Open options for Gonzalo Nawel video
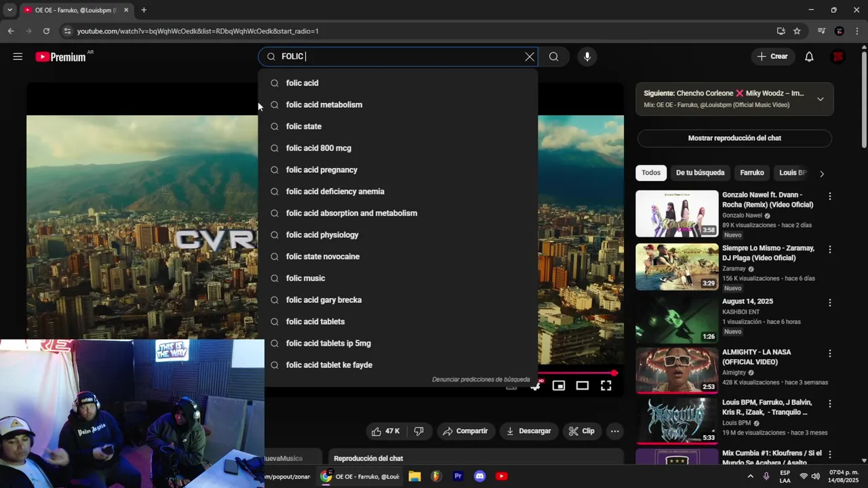Image resolution: width=868 pixels, height=488 pixels. click(829, 197)
